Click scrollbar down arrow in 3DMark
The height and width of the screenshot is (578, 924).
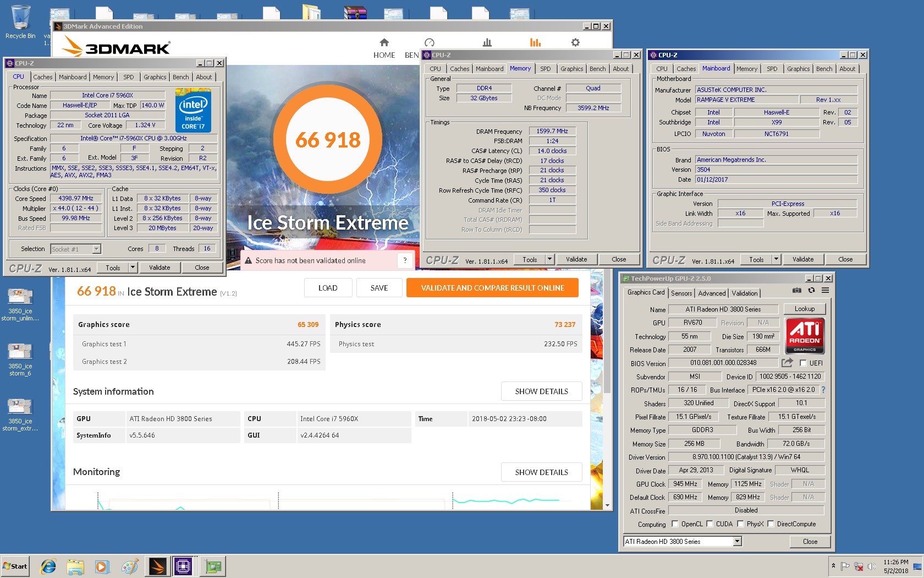pos(607,505)
